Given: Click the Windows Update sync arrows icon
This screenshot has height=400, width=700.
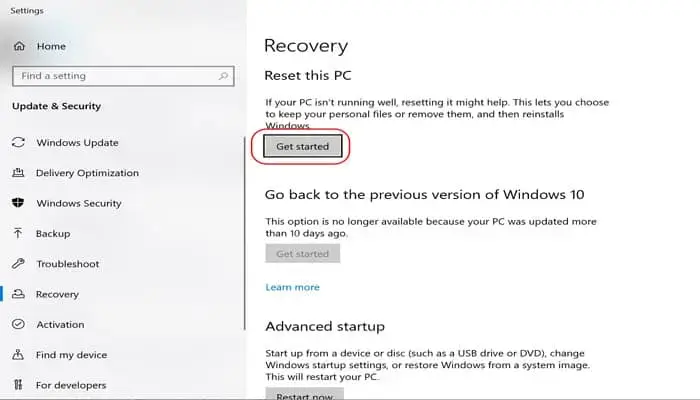Looking at the screenshot, I should pyautogui.click(x=18, y=143).
